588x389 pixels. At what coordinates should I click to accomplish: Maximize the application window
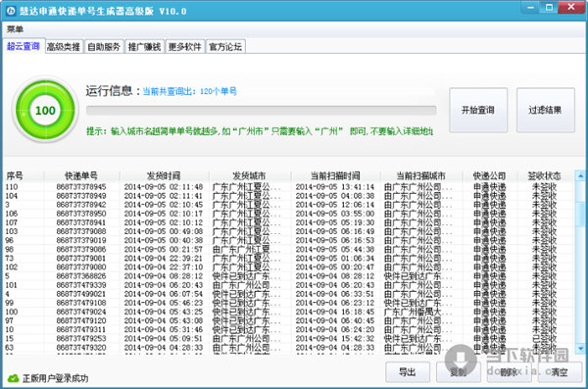[549, 7]
